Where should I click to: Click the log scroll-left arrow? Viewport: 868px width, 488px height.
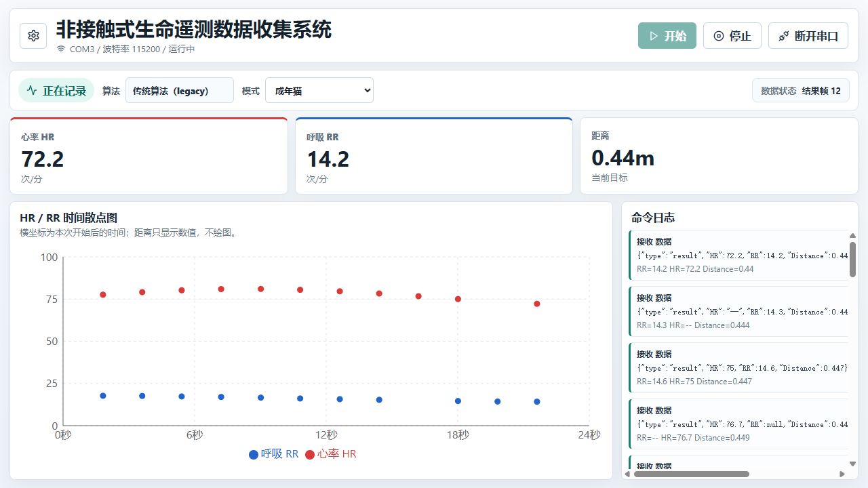point(627,474)
